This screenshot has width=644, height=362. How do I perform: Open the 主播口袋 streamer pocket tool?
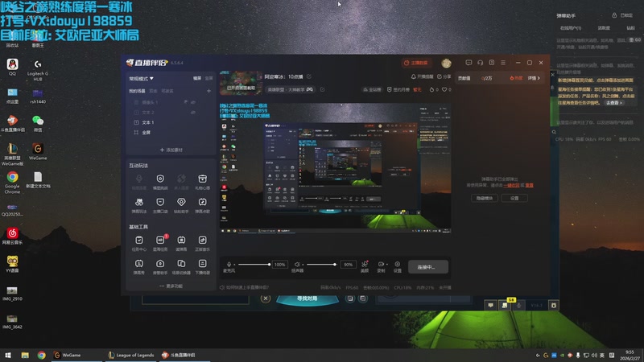tap(160, 205)
